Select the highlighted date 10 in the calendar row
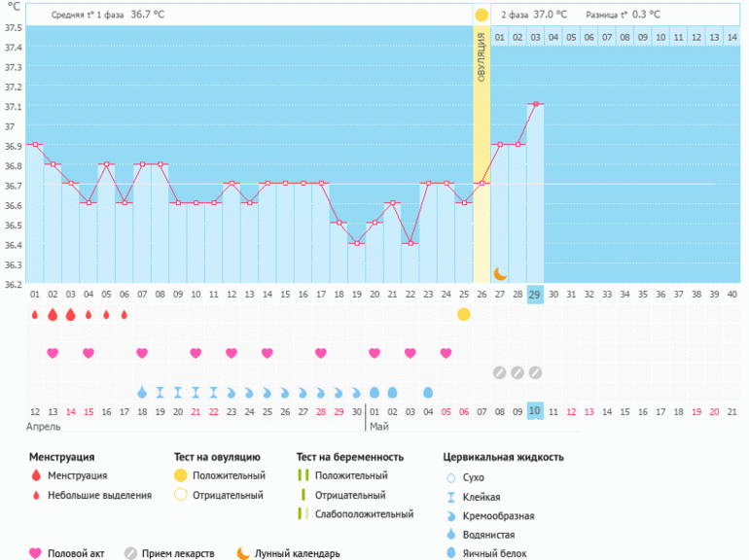The height and width of the screenshot is (560, 749). coord(535,411)
